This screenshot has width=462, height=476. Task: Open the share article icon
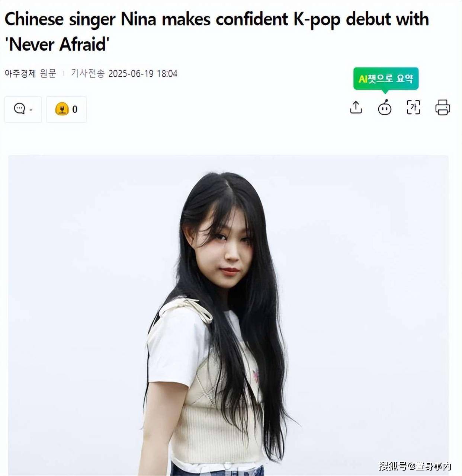[356, 108]
